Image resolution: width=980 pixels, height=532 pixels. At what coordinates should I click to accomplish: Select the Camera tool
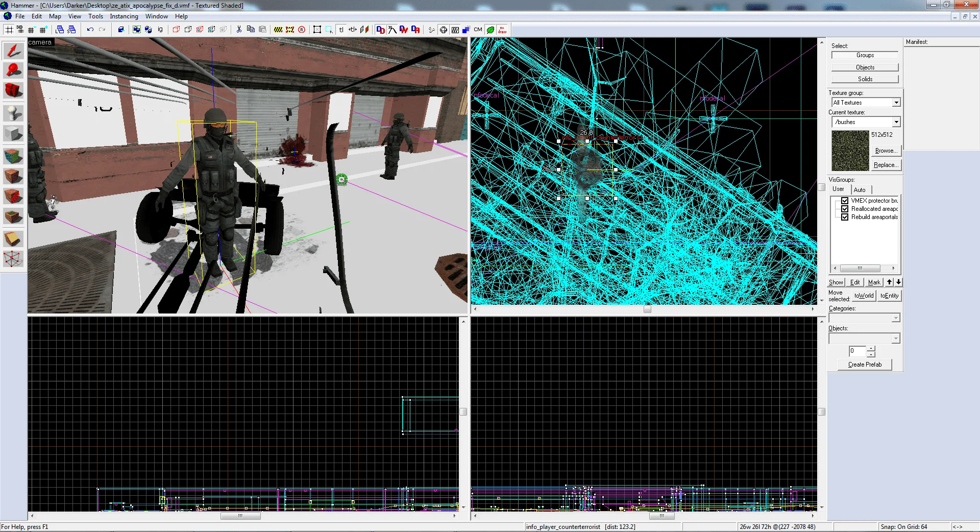[x=13, y=90]
